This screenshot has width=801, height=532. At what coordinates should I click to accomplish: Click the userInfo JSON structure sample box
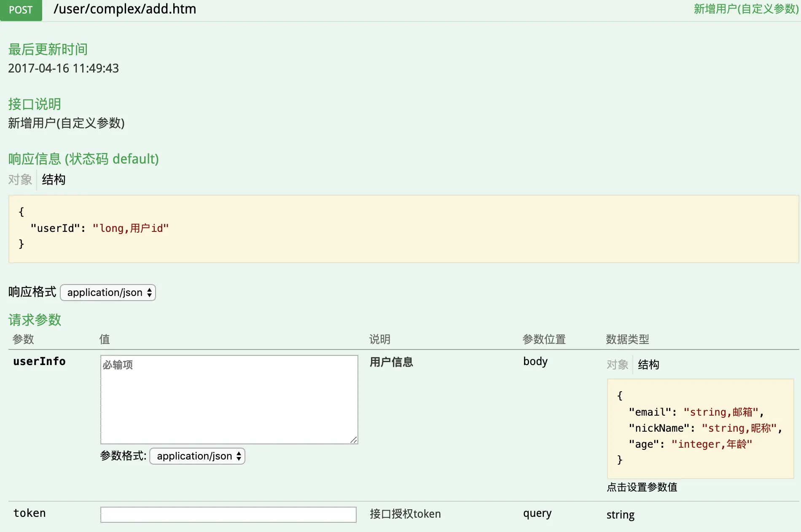point(700,428)
